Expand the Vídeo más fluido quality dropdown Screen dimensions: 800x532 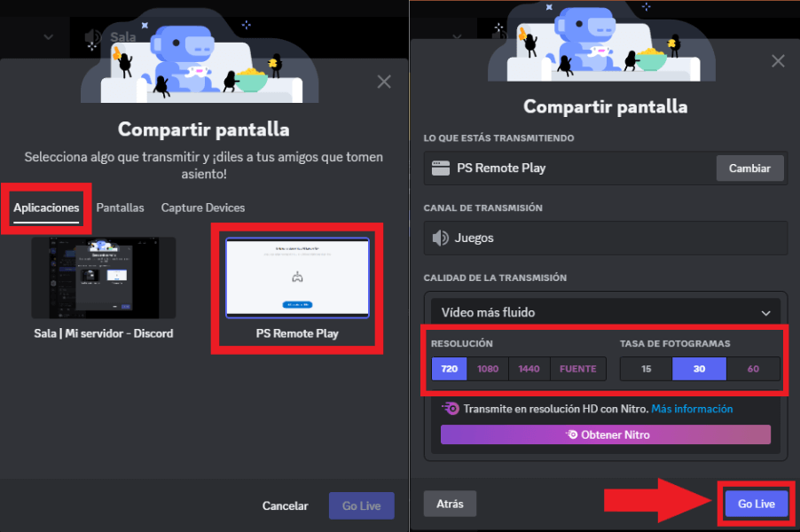[x=606, y=312]
